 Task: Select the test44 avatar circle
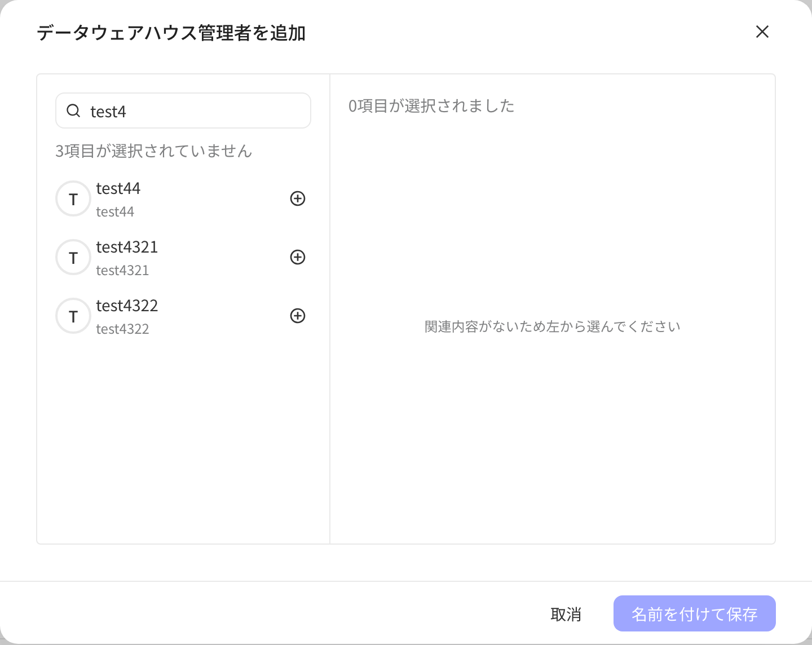point(73,198)
